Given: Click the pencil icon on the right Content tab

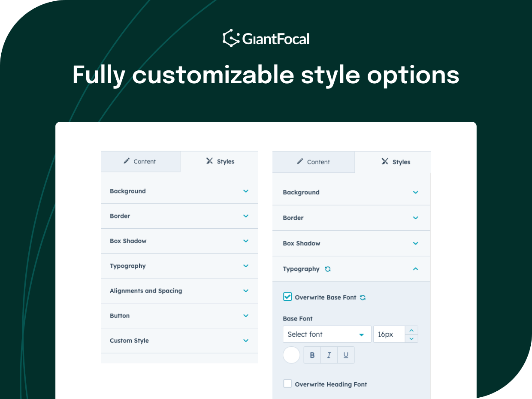Looking at the screenshot, I should (x=300, y=162).
